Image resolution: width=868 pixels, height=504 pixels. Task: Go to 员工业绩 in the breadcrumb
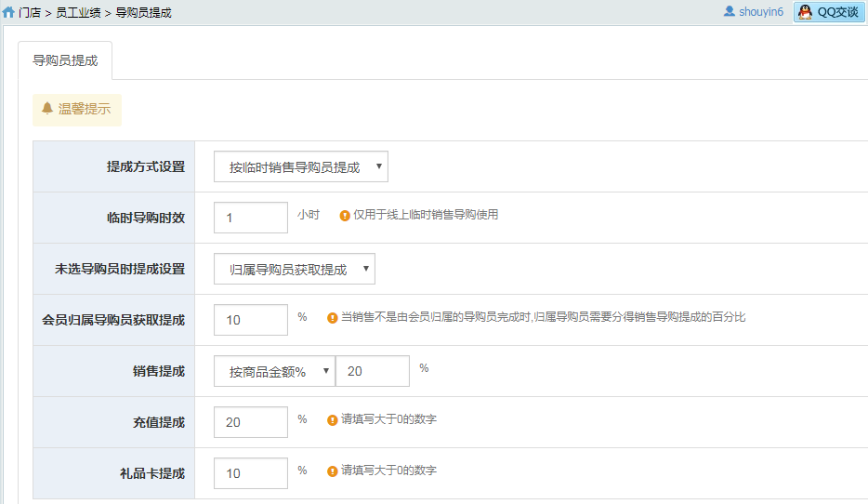tap(78, 13)
